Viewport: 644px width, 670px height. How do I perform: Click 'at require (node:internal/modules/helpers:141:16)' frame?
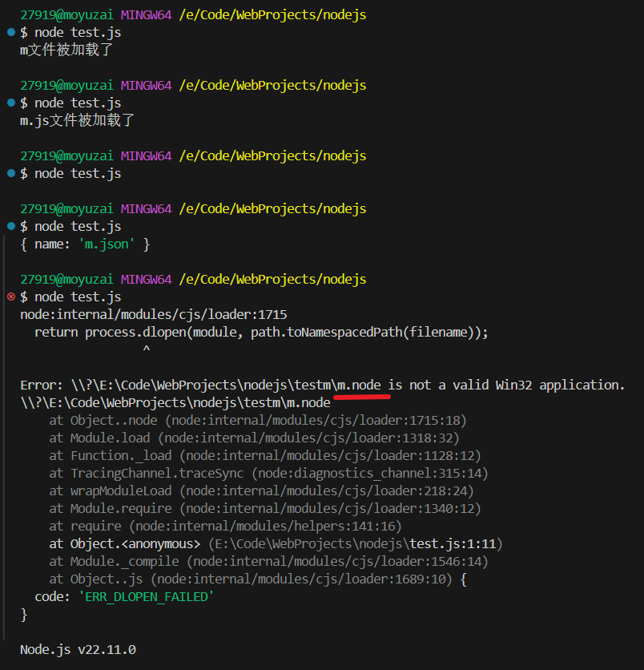pyautogui.click(x=226, y=526)
